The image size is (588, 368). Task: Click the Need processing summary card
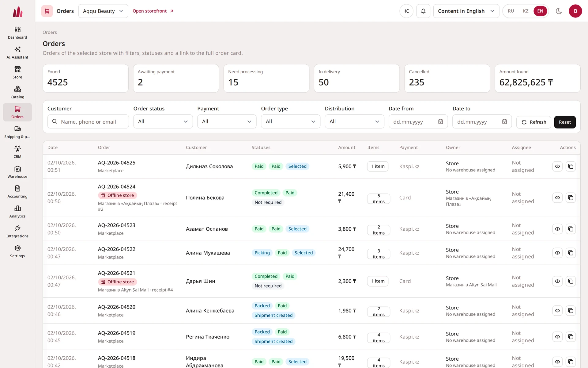(x=266, y=78)
